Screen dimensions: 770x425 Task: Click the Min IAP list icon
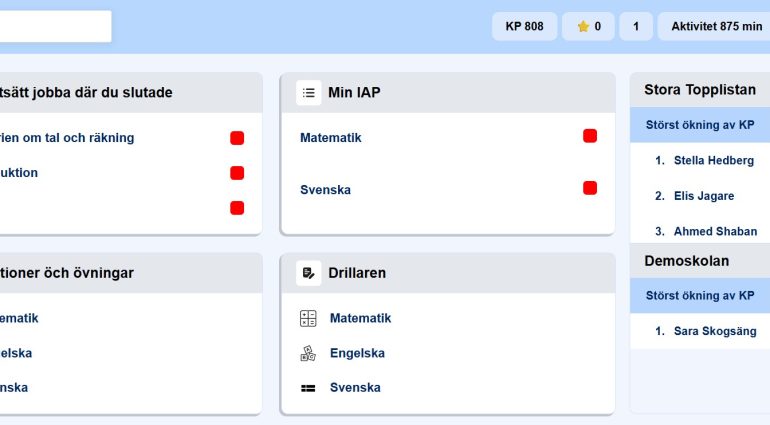pos(308,93)
